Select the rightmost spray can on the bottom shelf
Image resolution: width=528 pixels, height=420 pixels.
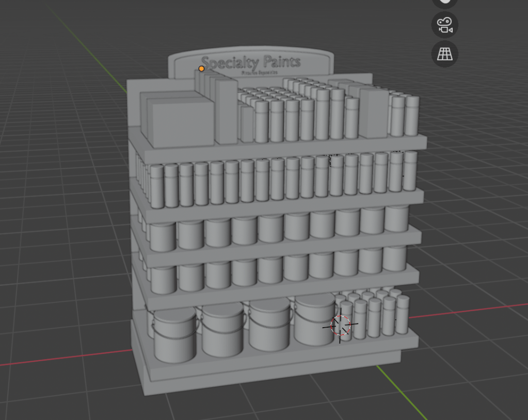[402, 314]
